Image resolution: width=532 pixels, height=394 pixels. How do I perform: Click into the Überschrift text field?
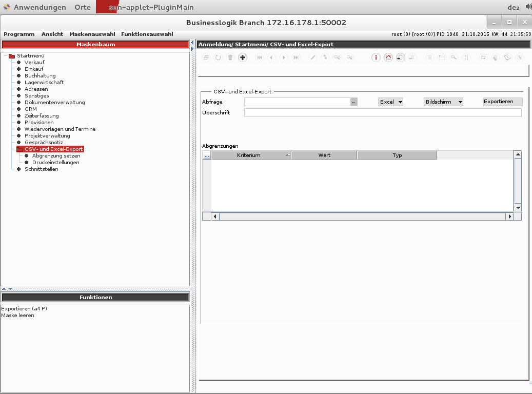click(382, 112)
